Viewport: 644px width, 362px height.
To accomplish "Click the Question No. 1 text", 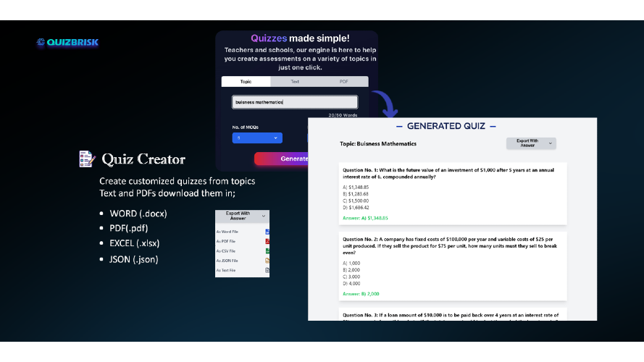I will pos(448,173).
